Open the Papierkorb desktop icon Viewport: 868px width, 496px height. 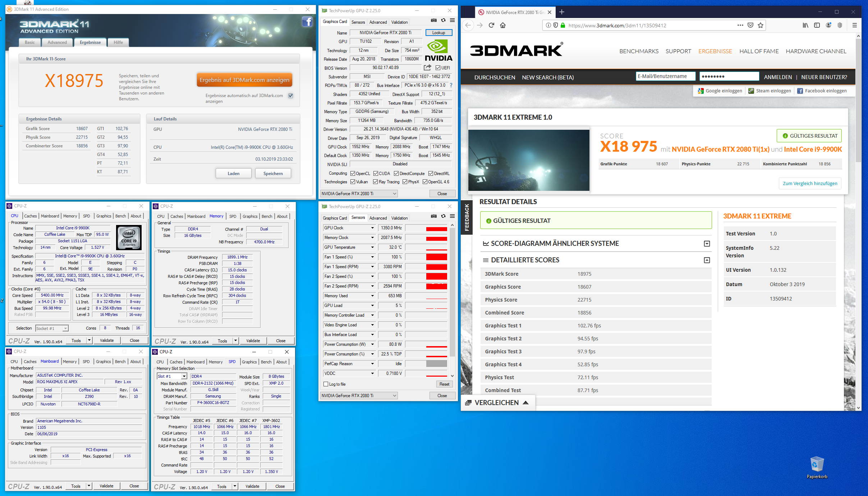[x=817, y=467]
